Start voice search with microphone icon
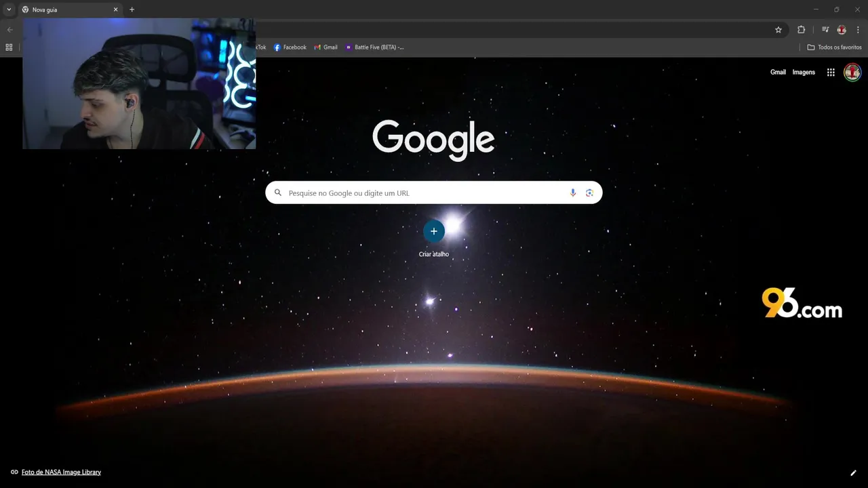 pos(573,193)
